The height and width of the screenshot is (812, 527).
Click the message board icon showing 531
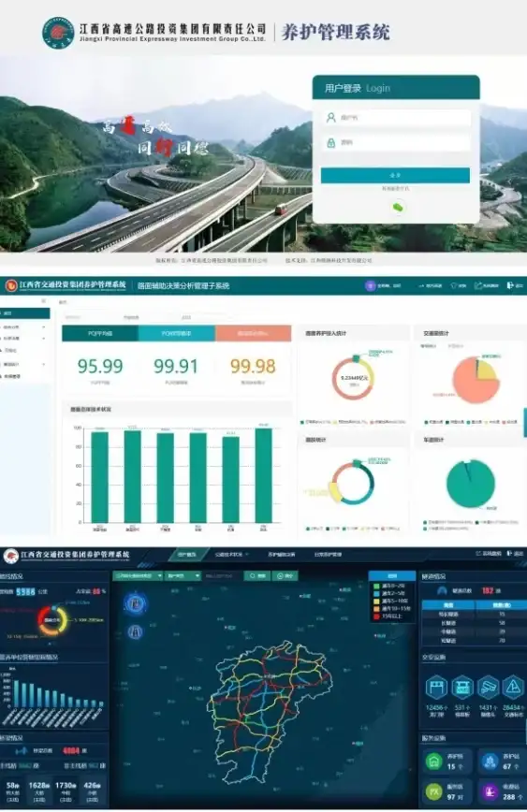tap(462, 689)
